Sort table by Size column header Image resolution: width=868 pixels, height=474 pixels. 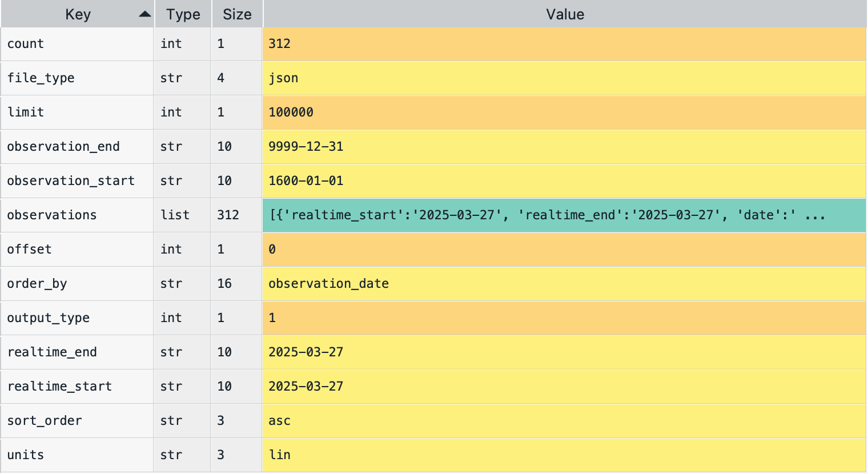(237, 14)
